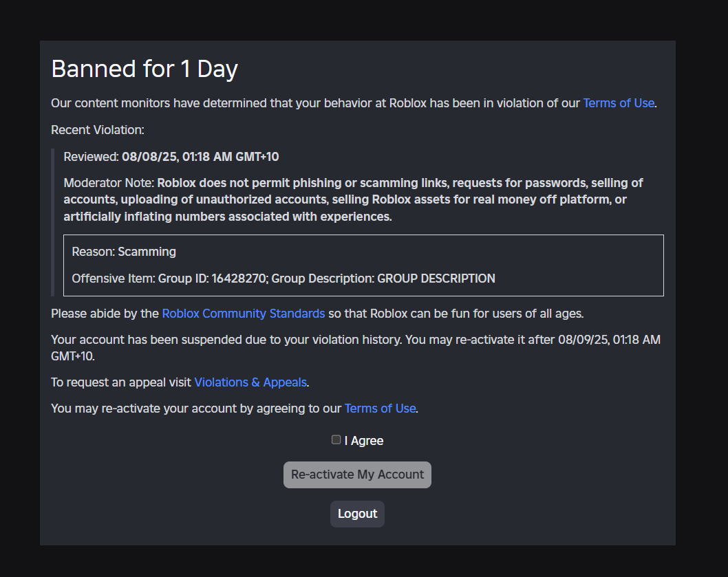This screenshot has width=728, height=577.
Task: Select the GROUP DESCRIPTION text
Action: point(436,279)
